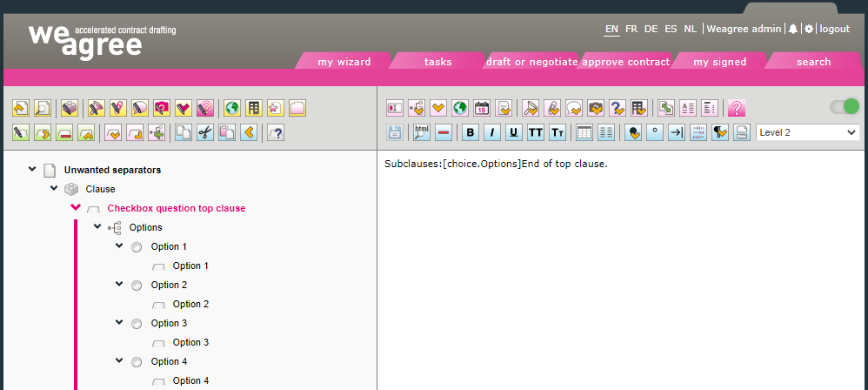The width and height of the screenshot is (868, 390).
Task: Collapse the Unwanted separators tree node
Action: click(32, 169)
